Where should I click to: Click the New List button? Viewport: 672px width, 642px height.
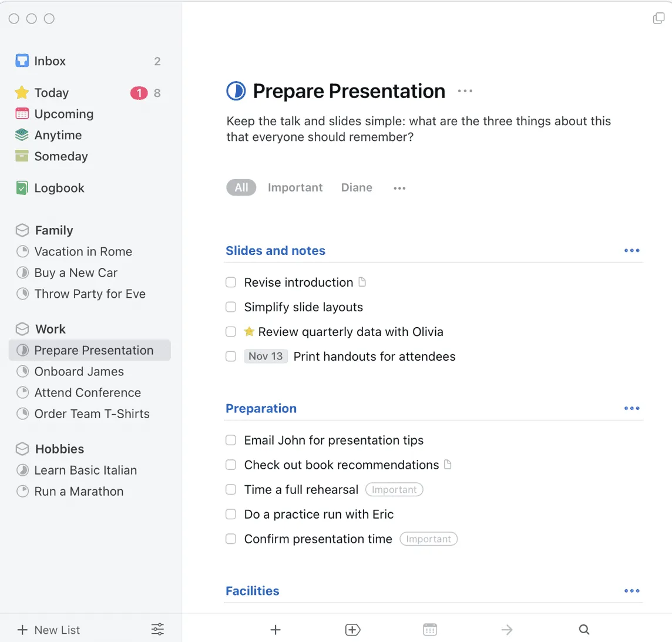[48, 630]
